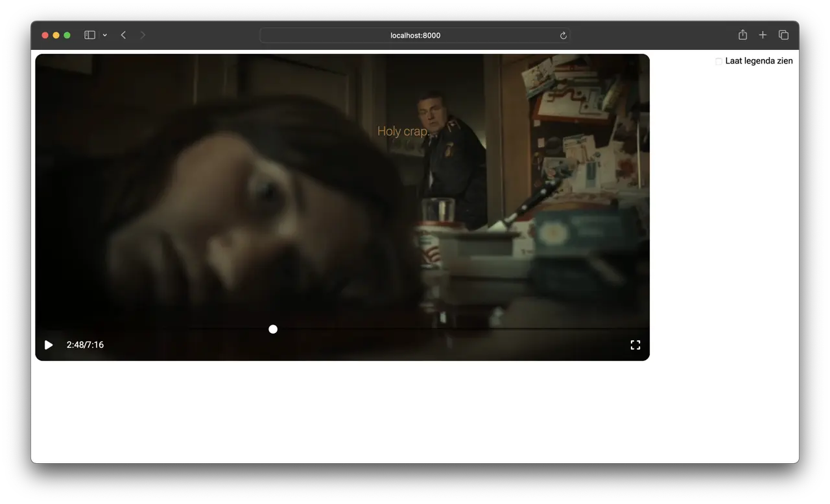Viewport: 830px width, 504px height.
Task: Click the 'Holy crap.' subtitle text
Action: point(403,131)
